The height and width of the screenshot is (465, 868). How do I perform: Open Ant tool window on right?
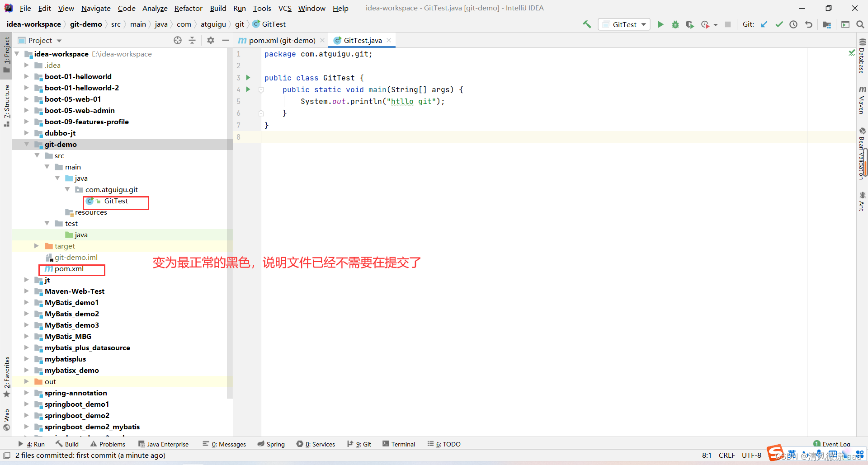click(862, 201)
